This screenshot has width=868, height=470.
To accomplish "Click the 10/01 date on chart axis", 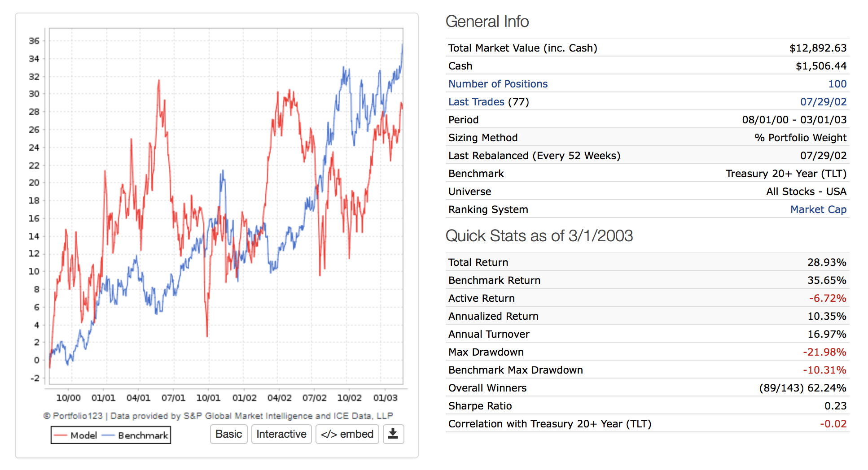I will click(x=208, y=398).
